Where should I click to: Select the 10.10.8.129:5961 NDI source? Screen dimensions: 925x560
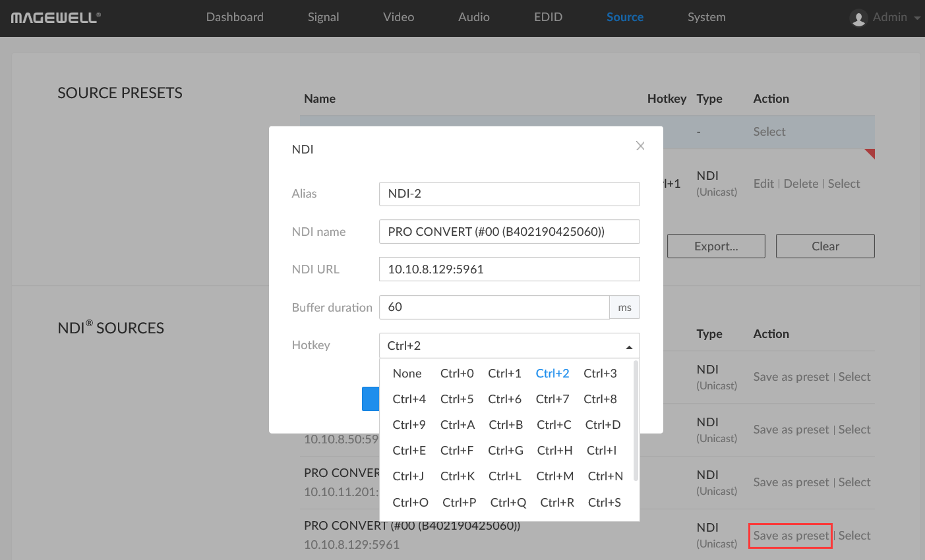[854, 536]
